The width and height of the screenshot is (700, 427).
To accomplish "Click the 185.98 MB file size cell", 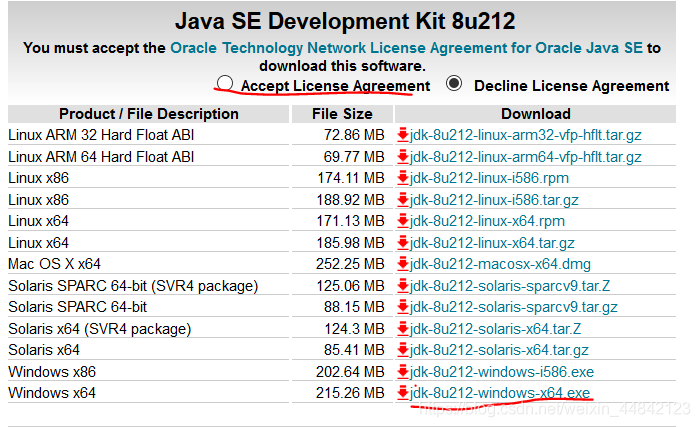I will [350, 243].
